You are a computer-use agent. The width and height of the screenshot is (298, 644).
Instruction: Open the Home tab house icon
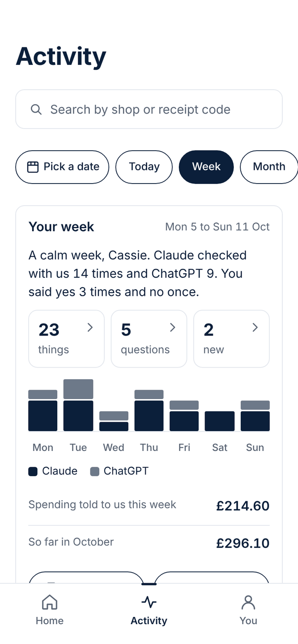49,602
